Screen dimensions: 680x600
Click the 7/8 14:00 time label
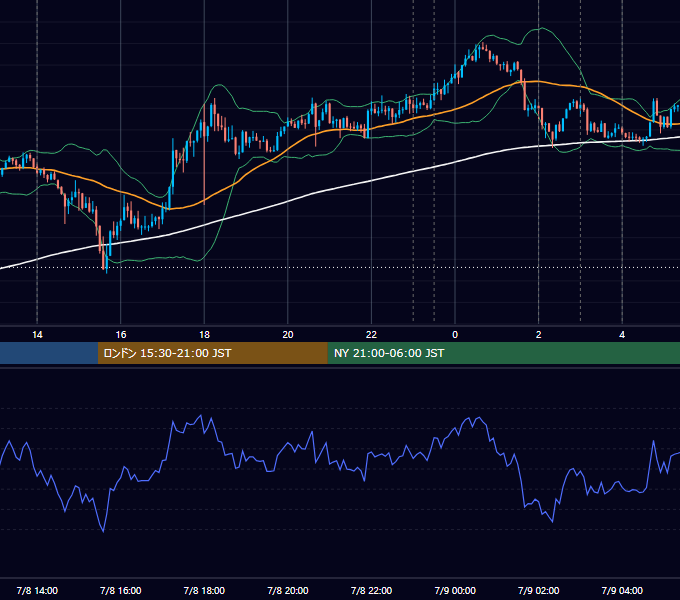point(37,590)
